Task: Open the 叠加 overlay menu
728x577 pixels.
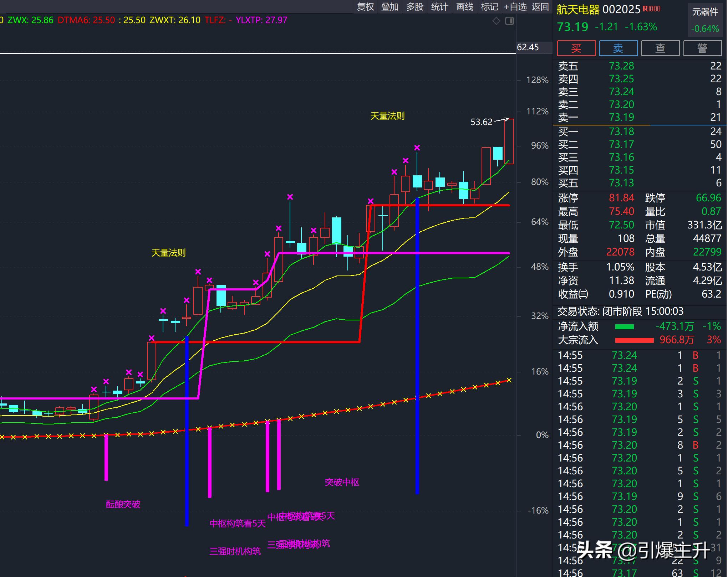Action: click(x=390, y=7)
